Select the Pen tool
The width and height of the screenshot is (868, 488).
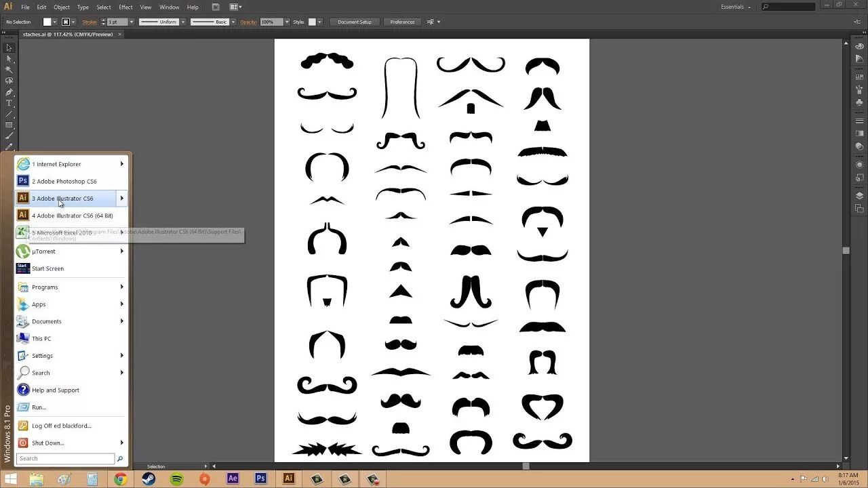(9, 91)
